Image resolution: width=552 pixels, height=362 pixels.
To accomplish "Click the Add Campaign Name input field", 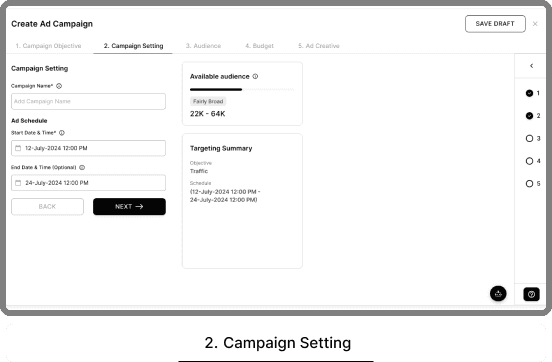I will click(x=88, y=101).
